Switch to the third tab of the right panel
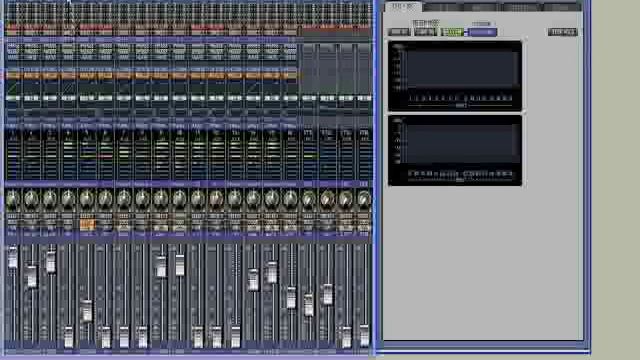The height and width of the screenshot is (360, 640). click(482, 7)
